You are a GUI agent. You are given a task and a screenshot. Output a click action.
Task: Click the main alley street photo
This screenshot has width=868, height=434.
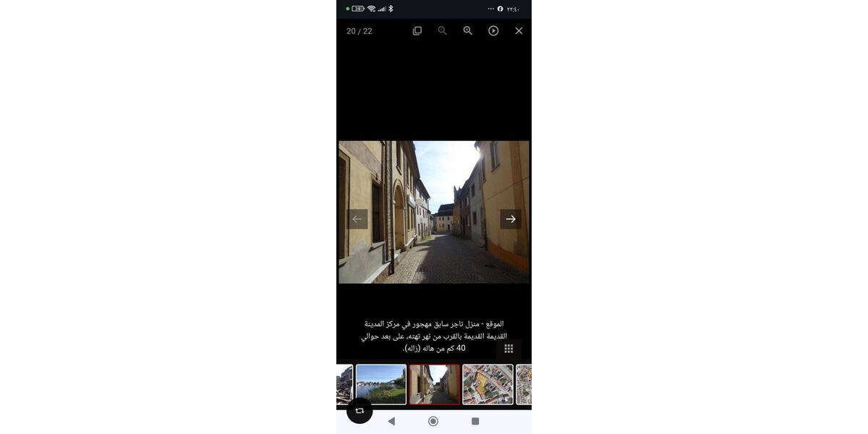[x=434, y=212]
